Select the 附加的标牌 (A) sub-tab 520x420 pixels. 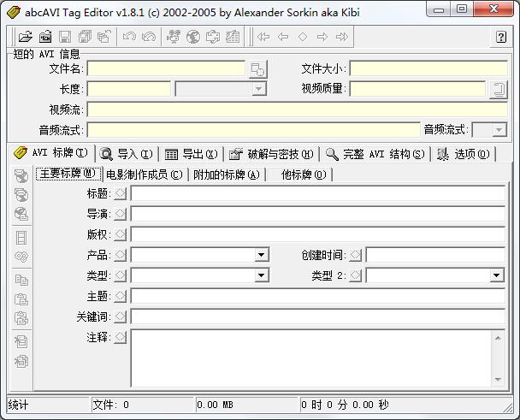(x=227, y=175)
